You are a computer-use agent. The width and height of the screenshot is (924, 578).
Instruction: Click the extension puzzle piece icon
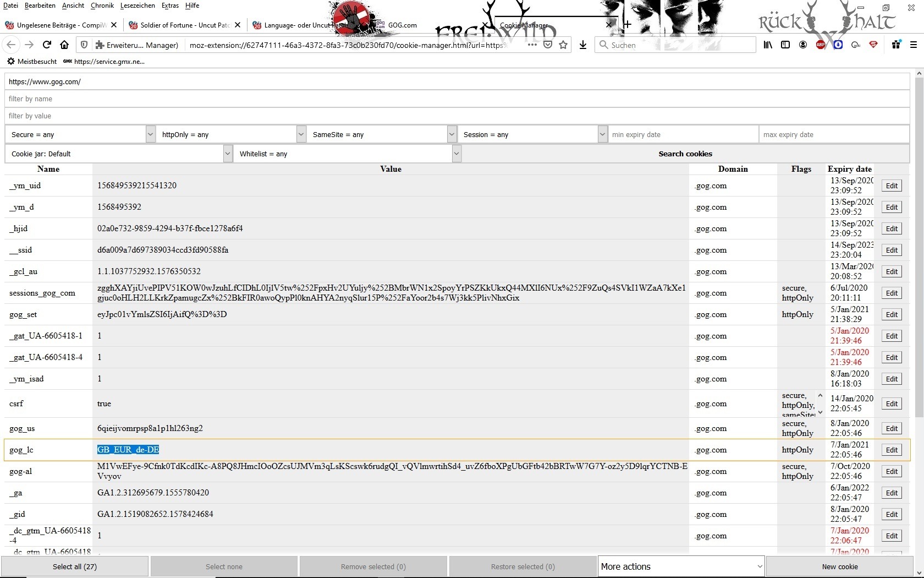pyautogui.click(x=100, y=45)
